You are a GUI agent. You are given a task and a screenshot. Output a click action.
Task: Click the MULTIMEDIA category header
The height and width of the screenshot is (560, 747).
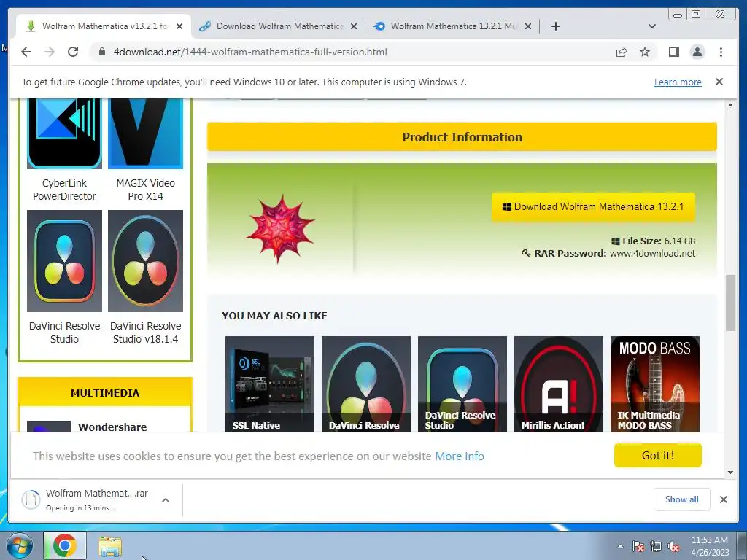tap(105, 393)
